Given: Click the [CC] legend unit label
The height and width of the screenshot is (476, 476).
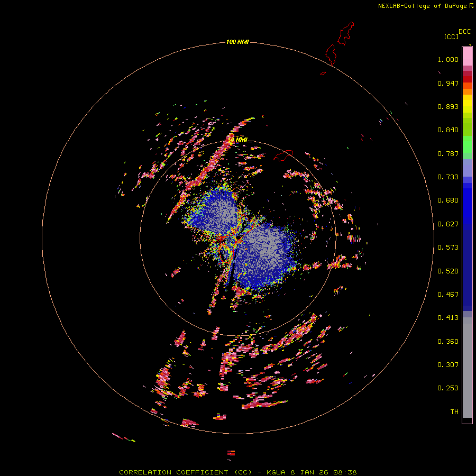Looking at the screenshot, I should tap(451, 36).
